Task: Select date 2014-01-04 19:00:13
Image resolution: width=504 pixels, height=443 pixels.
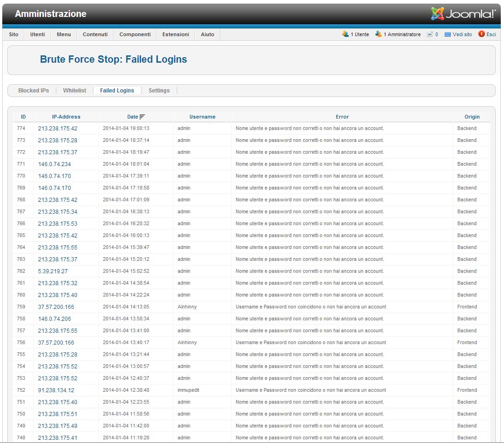Action: click(x=126, y=128)
